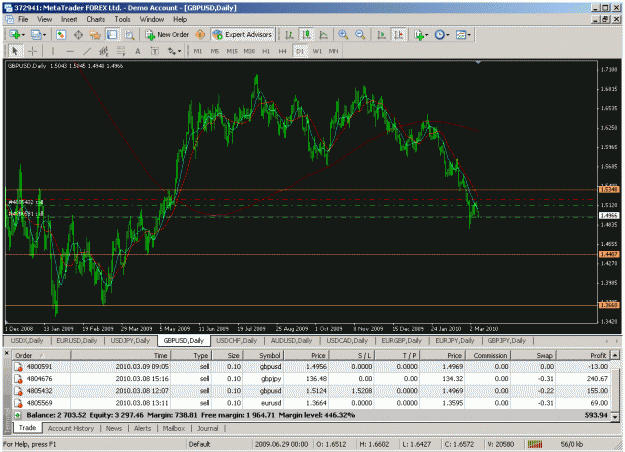
Task: Switch to EURUSD,Daily chart tab
Action: tap(77, 341)
